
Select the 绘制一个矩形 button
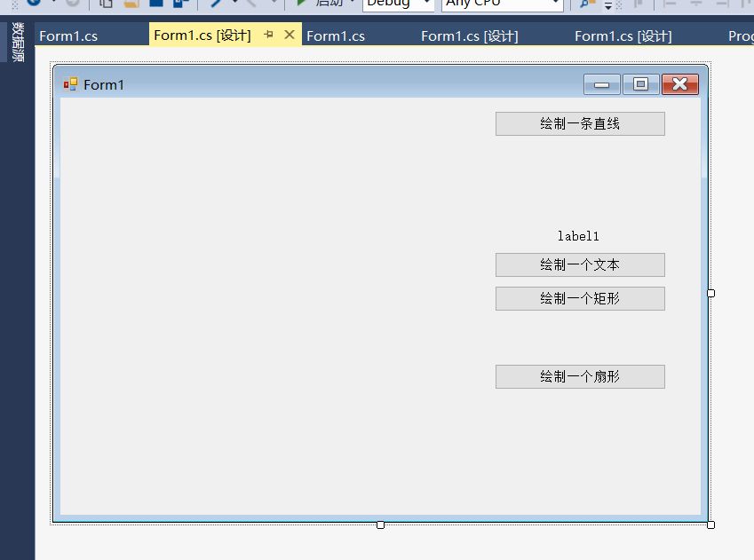tap(580, 299)
